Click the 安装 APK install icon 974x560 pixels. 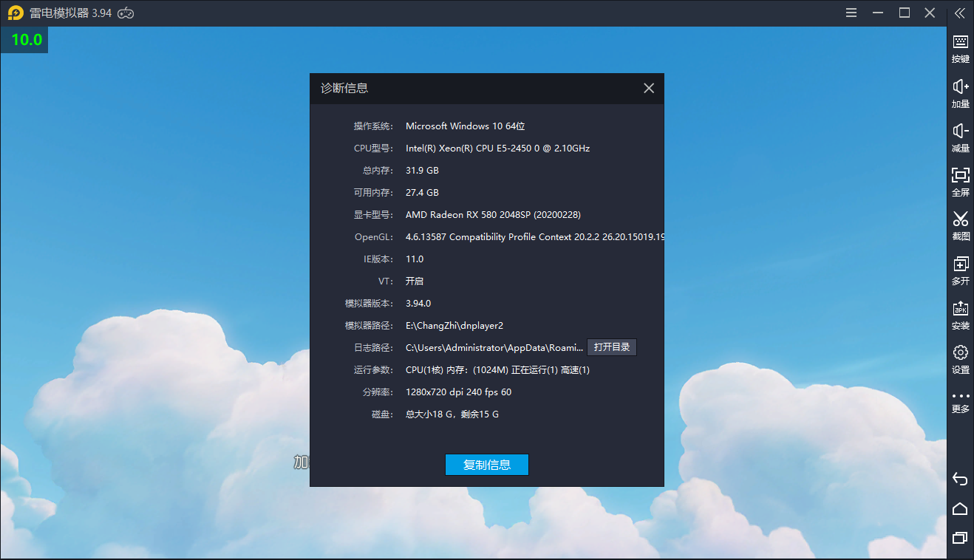tap(960, 314)
